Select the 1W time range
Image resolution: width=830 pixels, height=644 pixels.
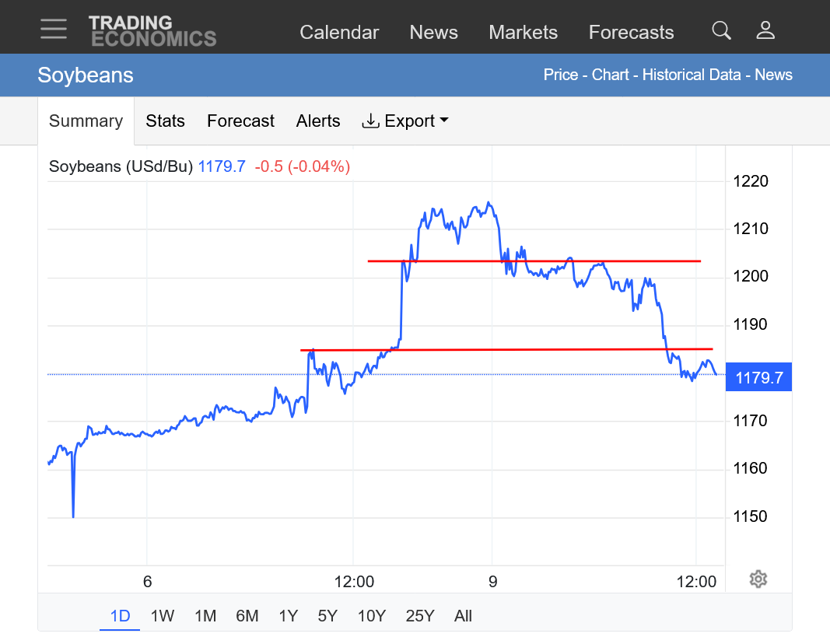(x=162, y=616)
